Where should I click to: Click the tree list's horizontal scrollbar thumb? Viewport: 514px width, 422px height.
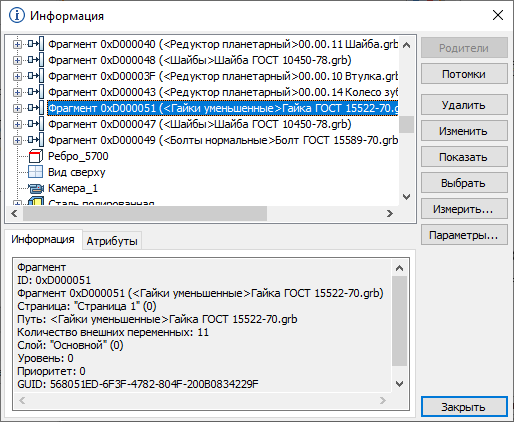145,213
